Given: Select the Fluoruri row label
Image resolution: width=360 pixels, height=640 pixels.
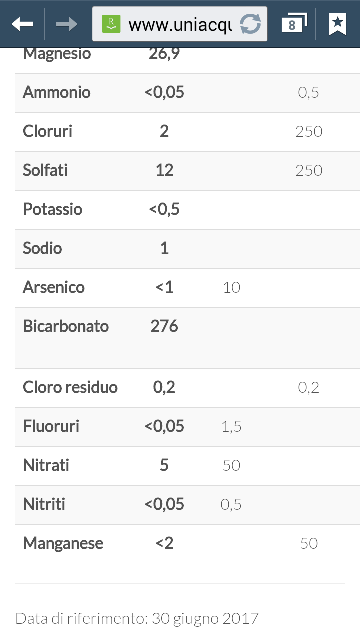Looking at the screenshot, I should point(51,427).
